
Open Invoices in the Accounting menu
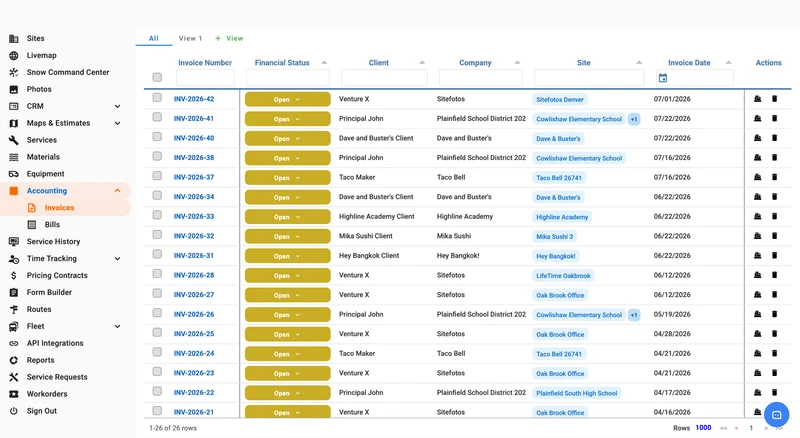[59, 208]
